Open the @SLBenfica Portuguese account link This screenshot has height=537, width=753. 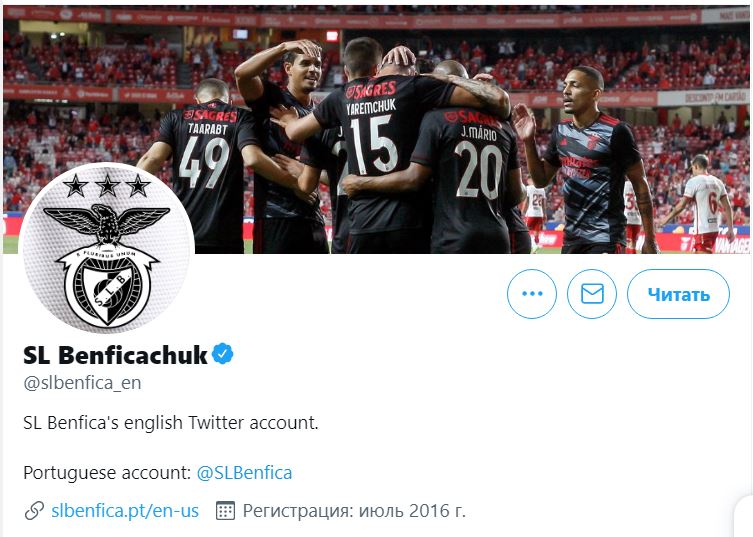point(244,473)
